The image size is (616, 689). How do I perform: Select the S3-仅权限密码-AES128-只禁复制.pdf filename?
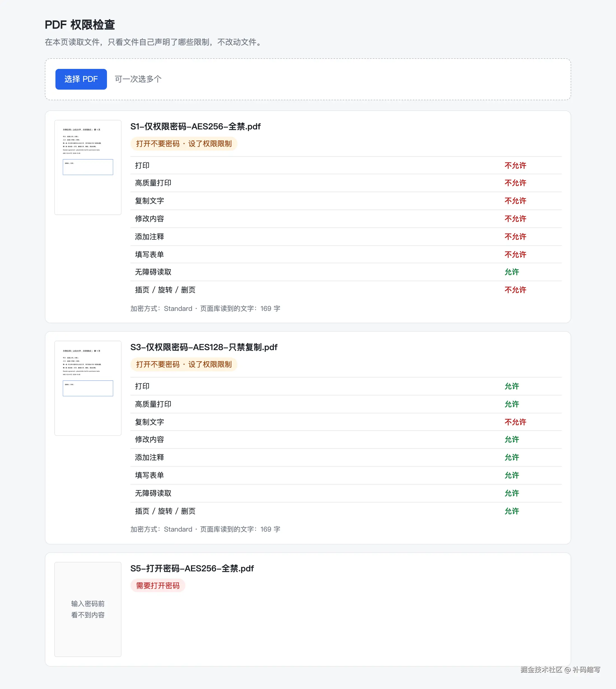[204, 347]
